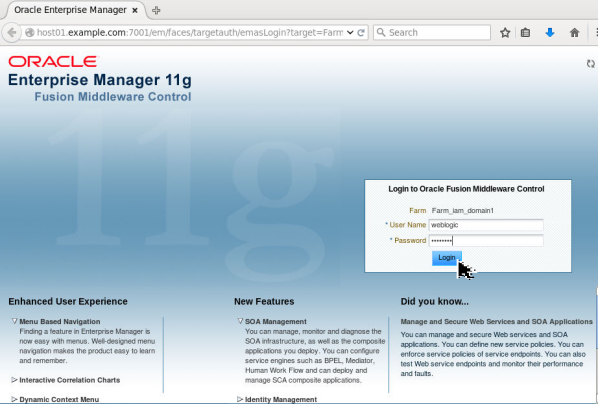Viewport: 598px width, 404px height.
Task: Go to the browser home page
Action: (574, 33)
